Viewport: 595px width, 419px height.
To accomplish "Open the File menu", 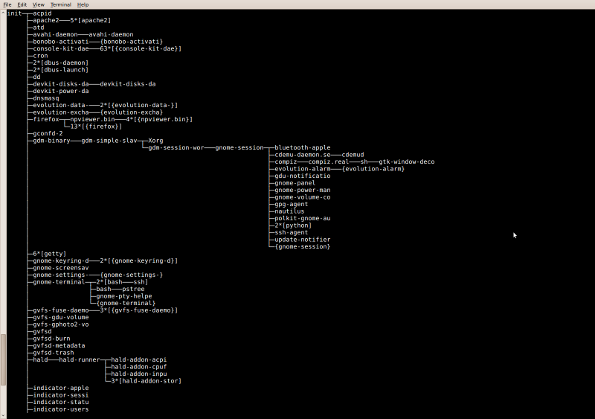I will pyautogui.click(x=8, y=5).
